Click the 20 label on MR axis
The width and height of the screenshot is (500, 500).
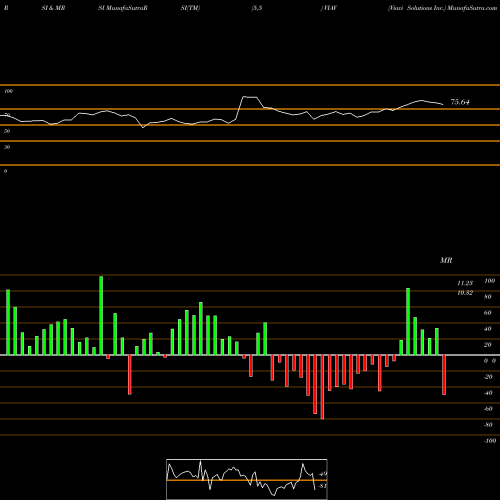488,345
